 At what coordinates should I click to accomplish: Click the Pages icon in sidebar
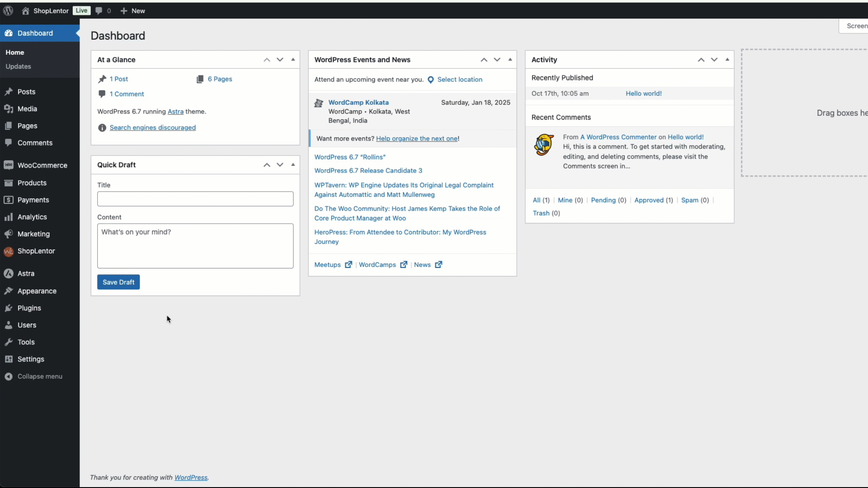9,126
